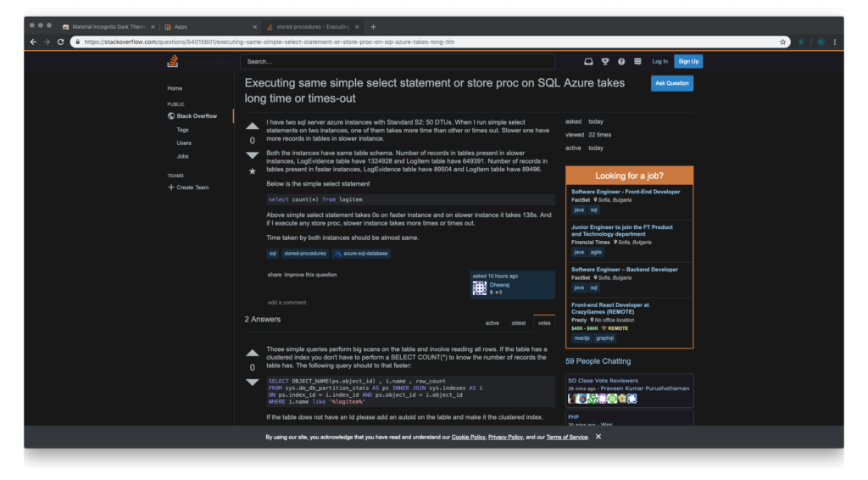Click the Sign Up button
868x480 pixels.
(x=688, y=61)
